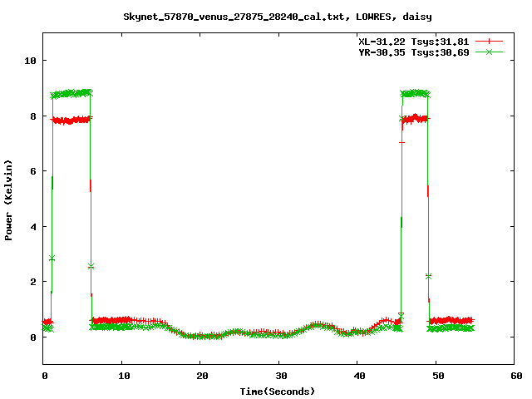The image size is (532, 399).
Task: Click the x-axis tick label 30
Action: [x=281, y=376]
